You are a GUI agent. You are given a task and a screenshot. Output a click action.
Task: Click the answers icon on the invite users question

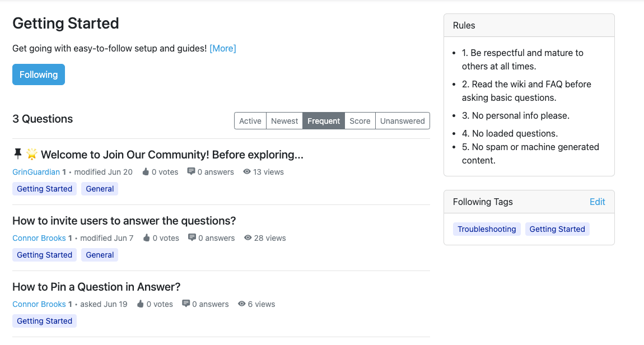point(192,237)
